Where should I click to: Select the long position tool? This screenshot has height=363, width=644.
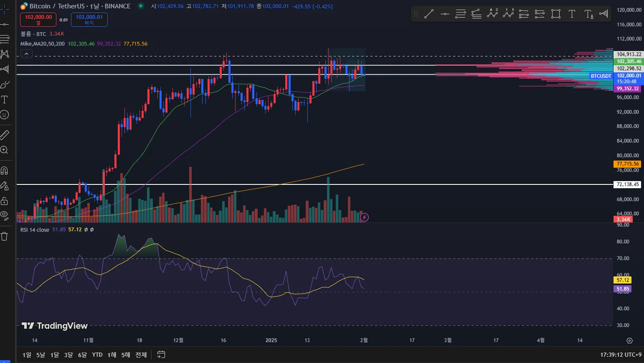(x=524, y=14)
